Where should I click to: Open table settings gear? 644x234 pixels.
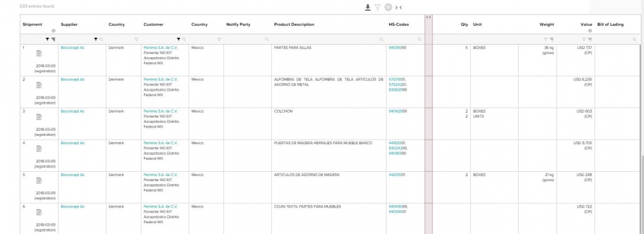[388, 8]
